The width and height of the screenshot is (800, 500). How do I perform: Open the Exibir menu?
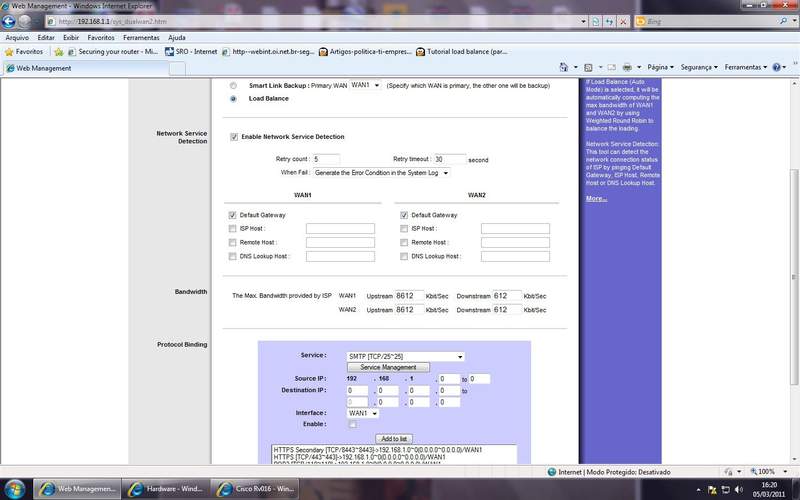(x=71, y=38)
